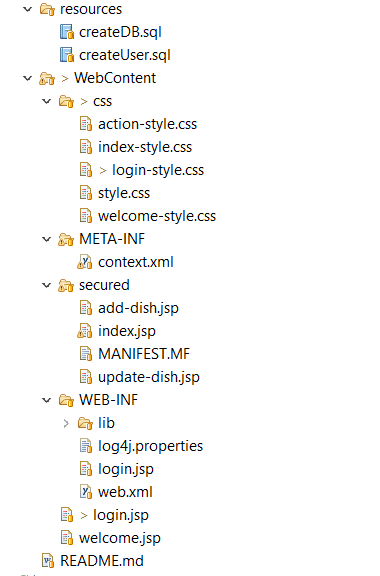Open log4j.properties file name
The height and width of the screenshot is (576, 380).
pyautogui.click(x=150, y=446)
